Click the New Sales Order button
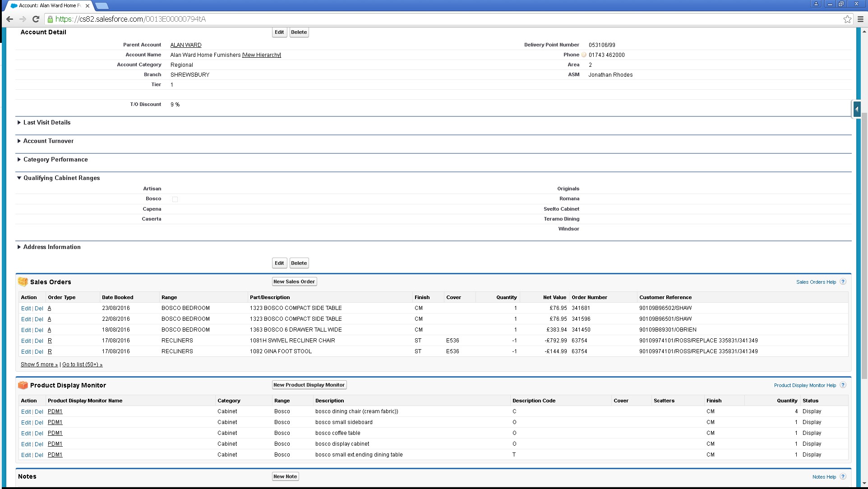The image size is (868, 489). point(294,281)
